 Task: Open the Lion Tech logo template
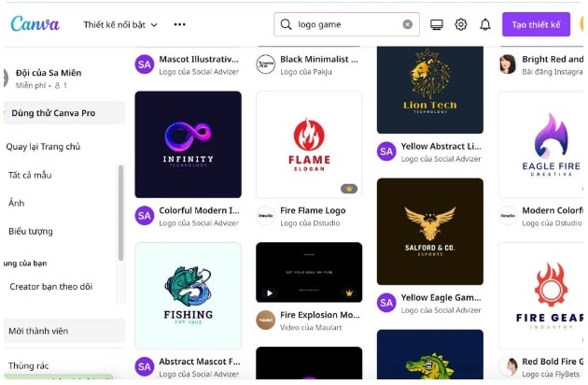coord(430,90)
